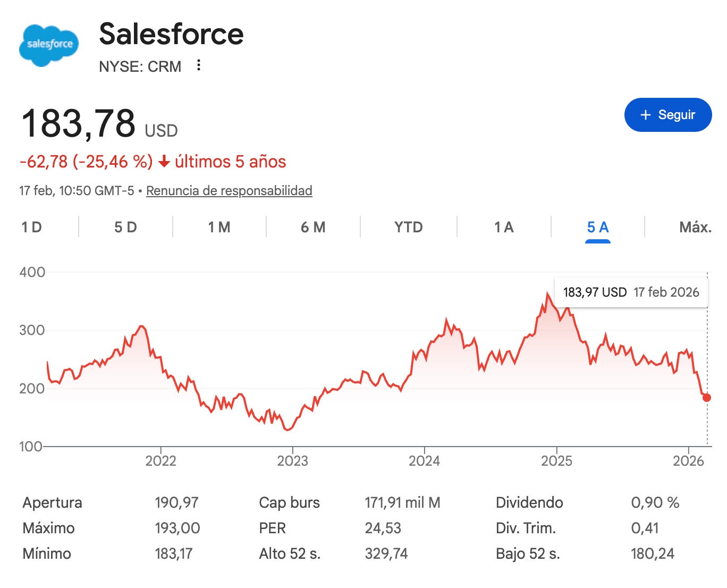This screenshot has width=727, height=588.
Task: Open the Renuncia de responsabilidad link
Action: point(229,190)
